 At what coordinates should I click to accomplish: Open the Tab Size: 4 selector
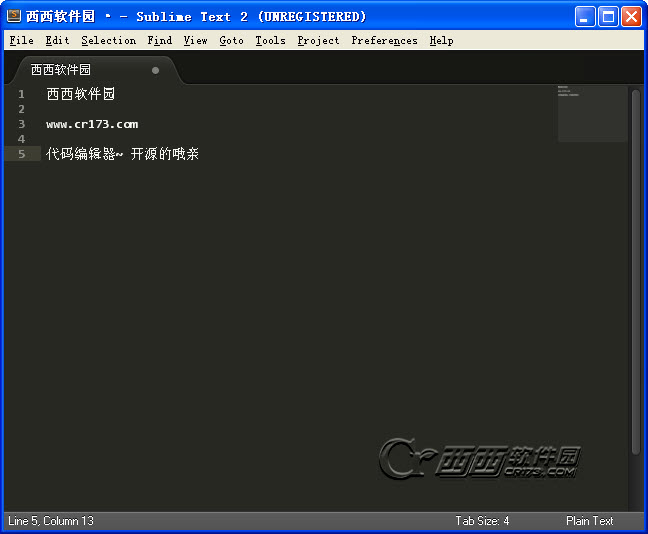coord(482,521)
